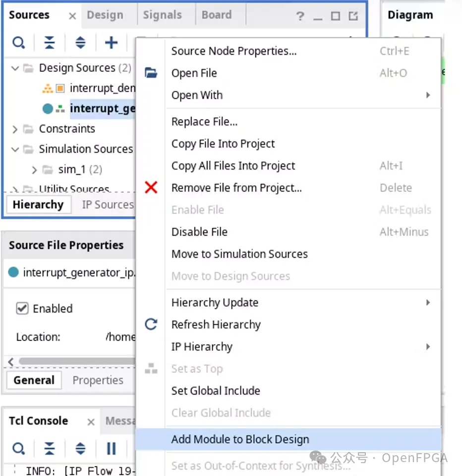
Task: Click the search icon in Sources panel
Action: [x=18, y=44]
